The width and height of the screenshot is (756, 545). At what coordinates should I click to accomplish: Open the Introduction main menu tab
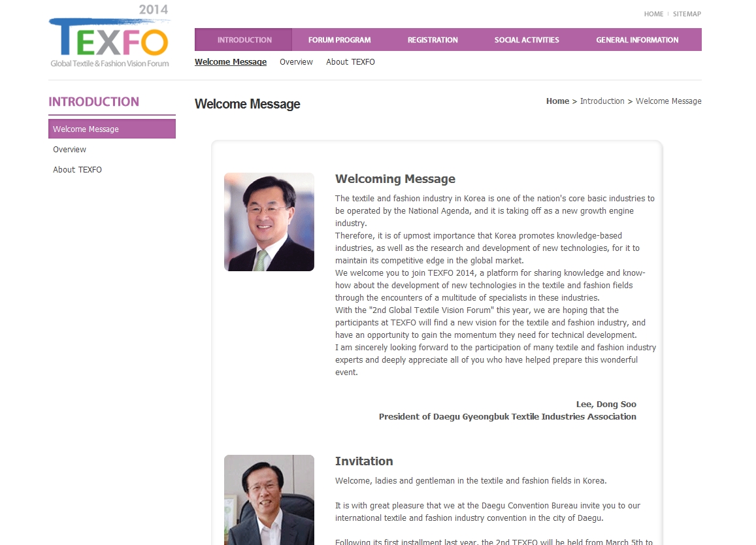tap(244, 40)
